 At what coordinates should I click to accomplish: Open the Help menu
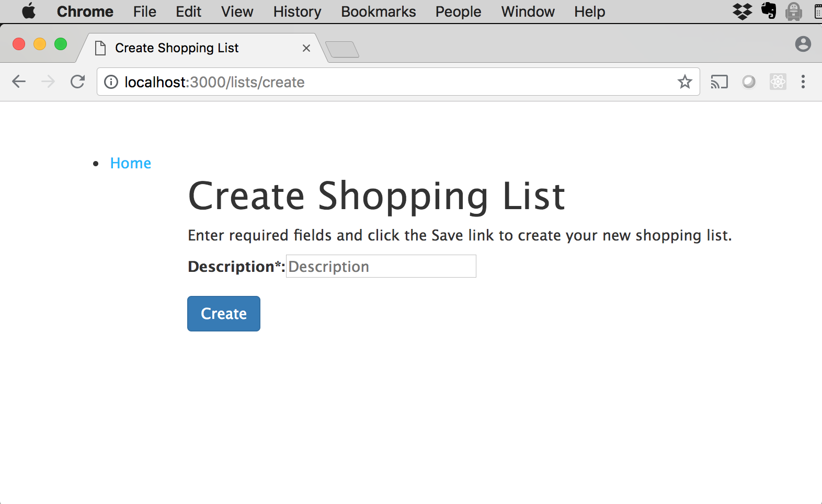(x=589, y=12)
